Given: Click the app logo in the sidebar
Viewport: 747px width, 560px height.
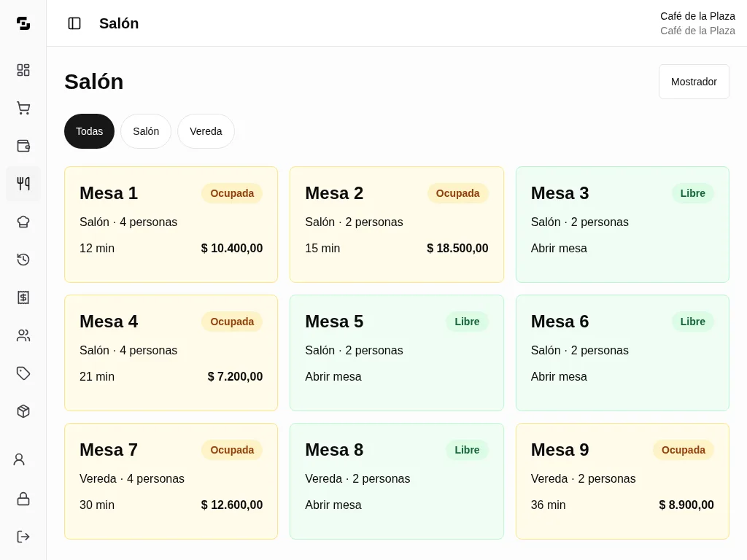Looking at the screenshot, I should coord(23,23).
